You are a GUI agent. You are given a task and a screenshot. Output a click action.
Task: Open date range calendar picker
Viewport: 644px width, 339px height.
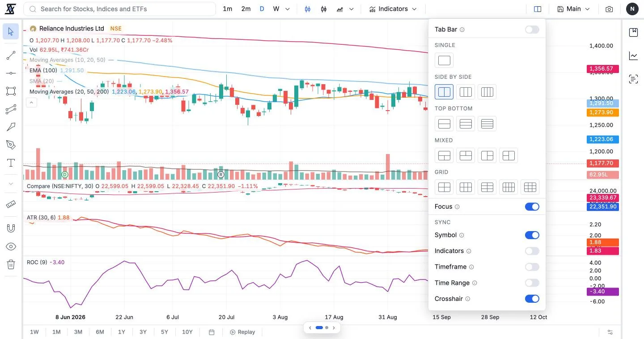212,332
